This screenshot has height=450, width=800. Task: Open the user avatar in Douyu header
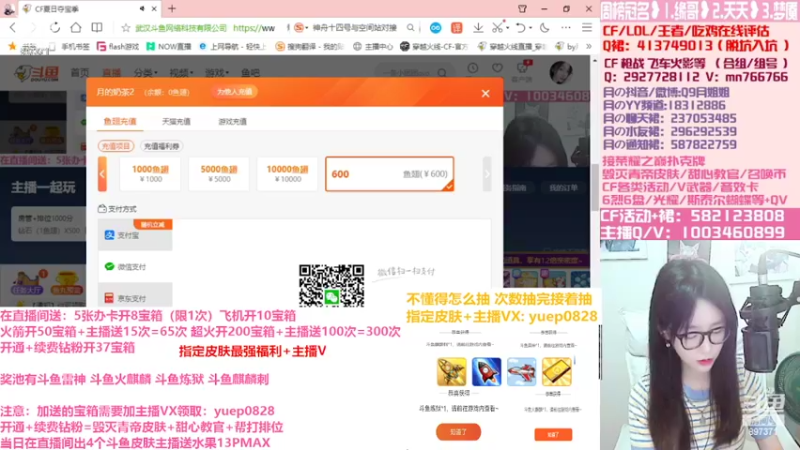(561, 72)
